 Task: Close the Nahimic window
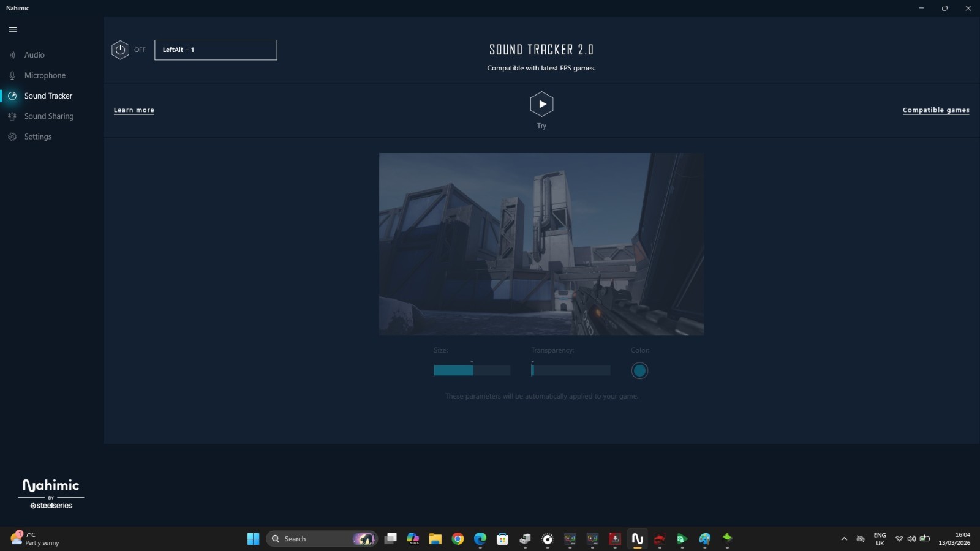point(968,8)
